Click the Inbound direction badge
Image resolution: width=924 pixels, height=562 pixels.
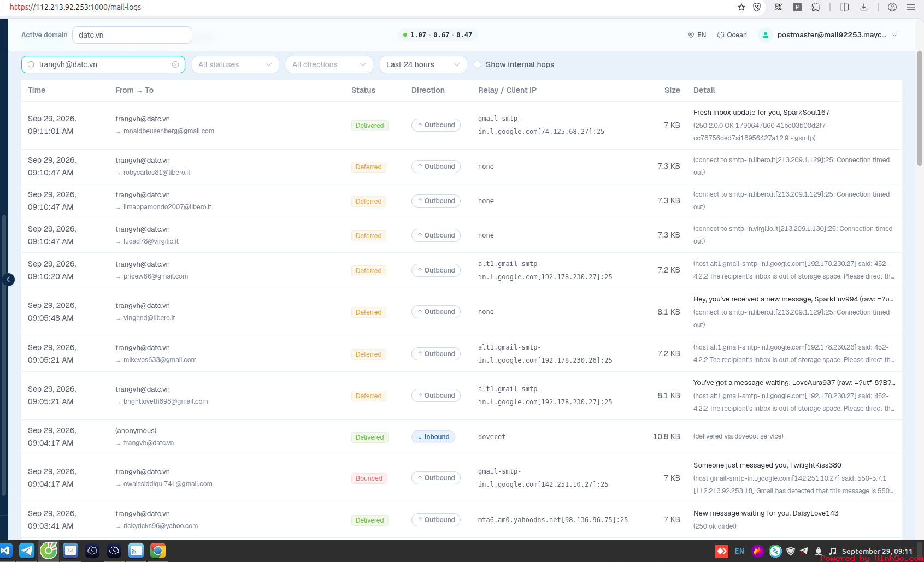click(x=433, y=437)
